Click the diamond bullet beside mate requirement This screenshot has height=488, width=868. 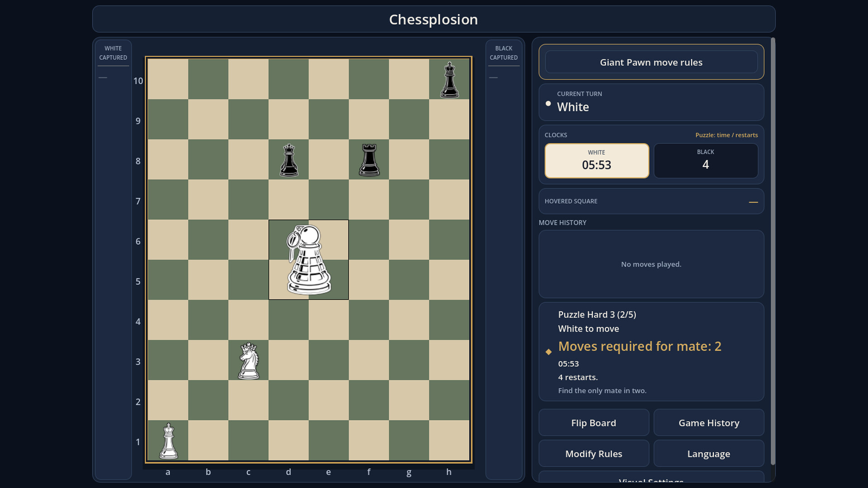(x=548, y=352)
